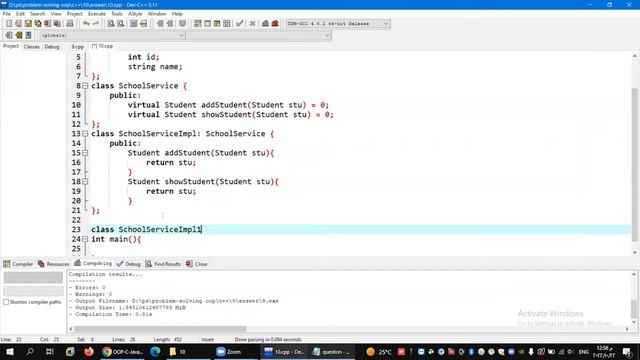Image resolution: width=640 pixels, height=360 pixels.
Task: Collapse the showStudent function fold on line 18
Action: click(85, 182)
